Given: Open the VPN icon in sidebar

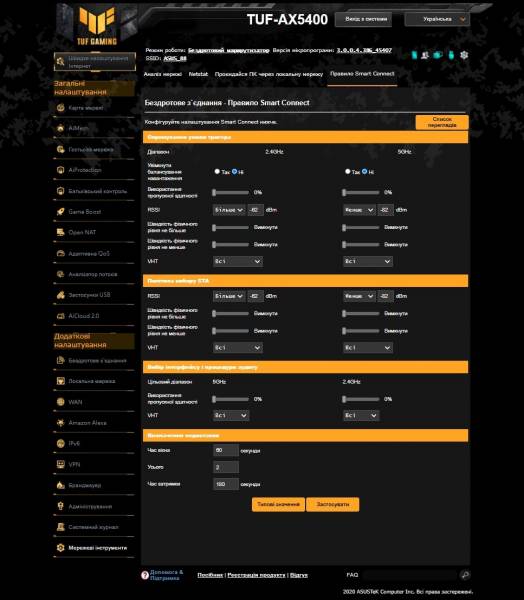Looking at the screenshot, I should point(60,464).
